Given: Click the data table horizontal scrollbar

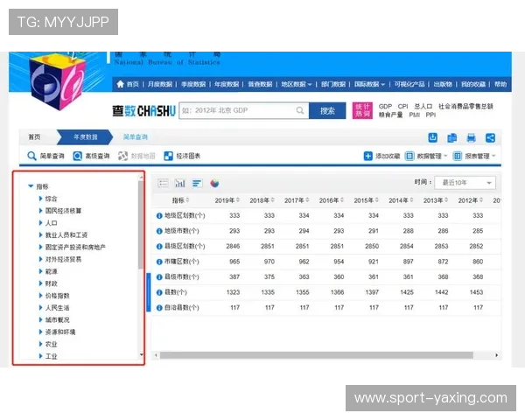Looking at the screenshot, I should pos(317,355).
